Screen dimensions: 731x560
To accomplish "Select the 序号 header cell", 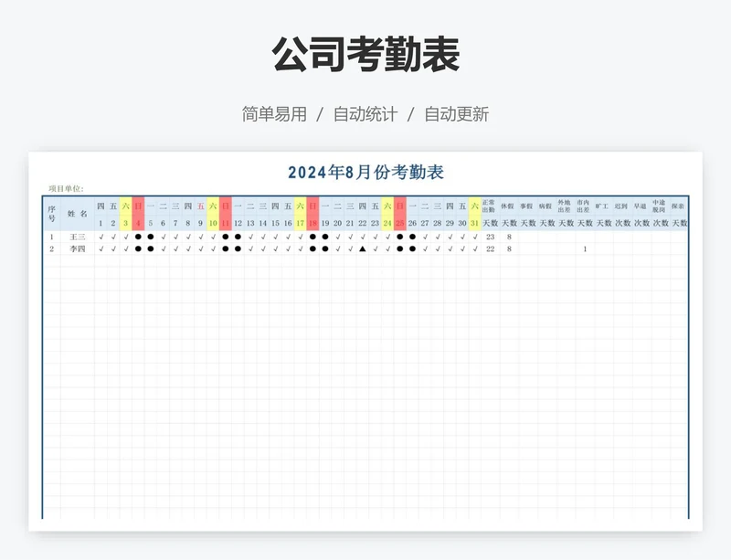I will 52,214.
